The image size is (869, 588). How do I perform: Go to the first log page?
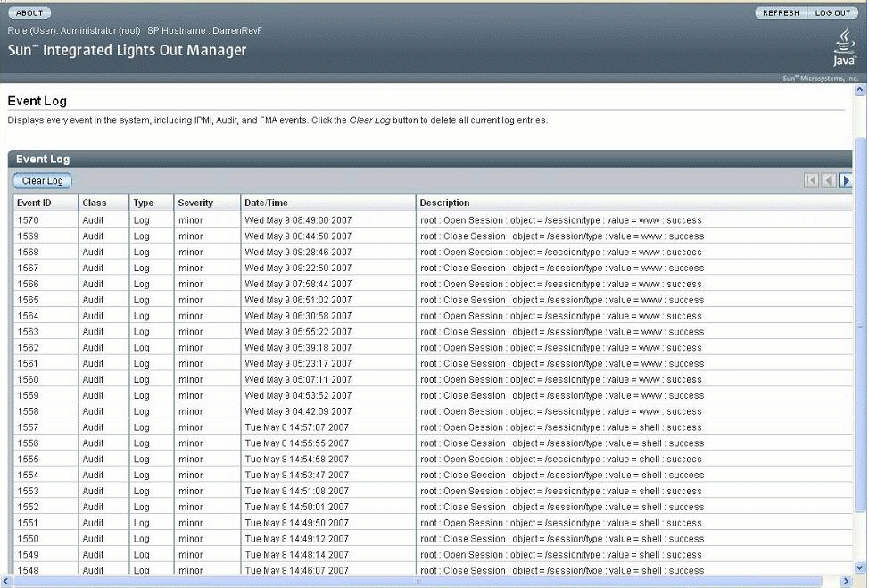(811, 180)
